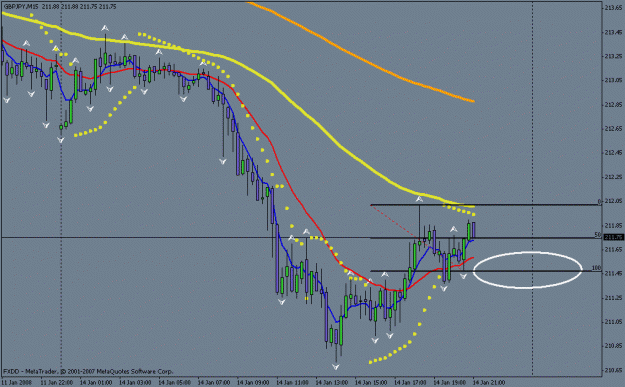Click the 213.05 price axis label

point(613,80)
